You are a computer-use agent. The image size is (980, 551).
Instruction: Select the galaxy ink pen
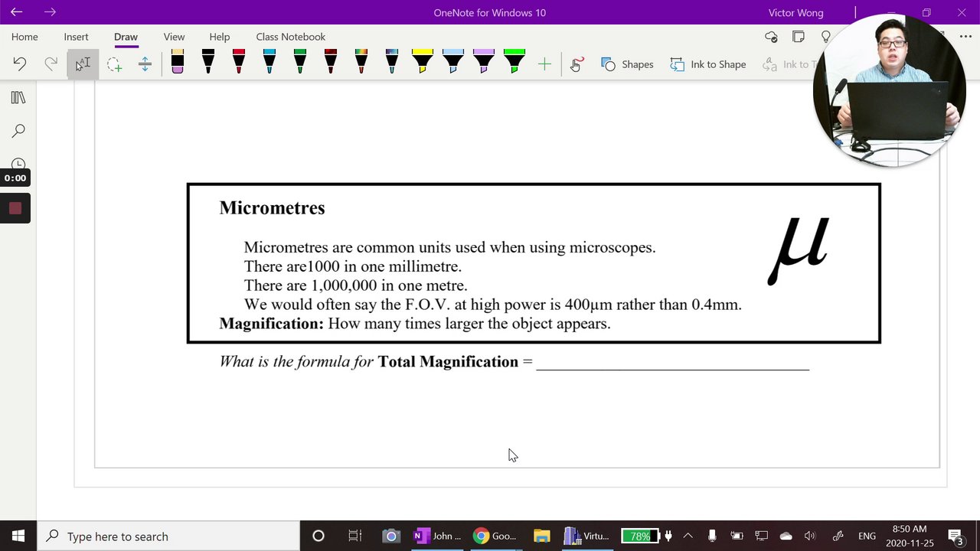[x=392, y=62]
